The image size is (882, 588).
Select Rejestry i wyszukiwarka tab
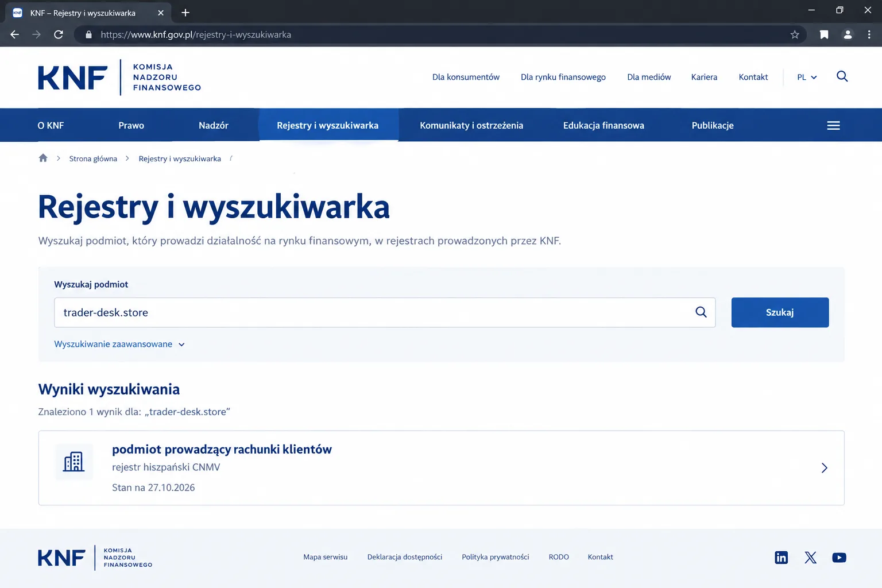click(x=328, y=125)
